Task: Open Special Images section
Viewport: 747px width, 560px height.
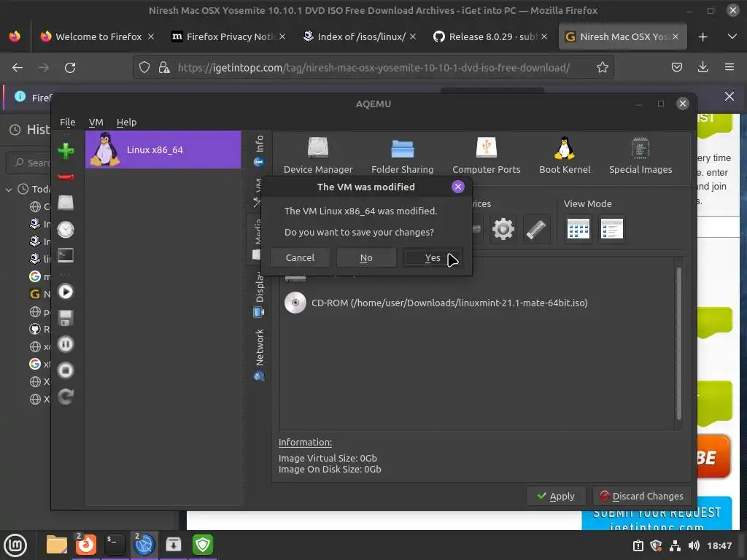Action: coord(640,156)
